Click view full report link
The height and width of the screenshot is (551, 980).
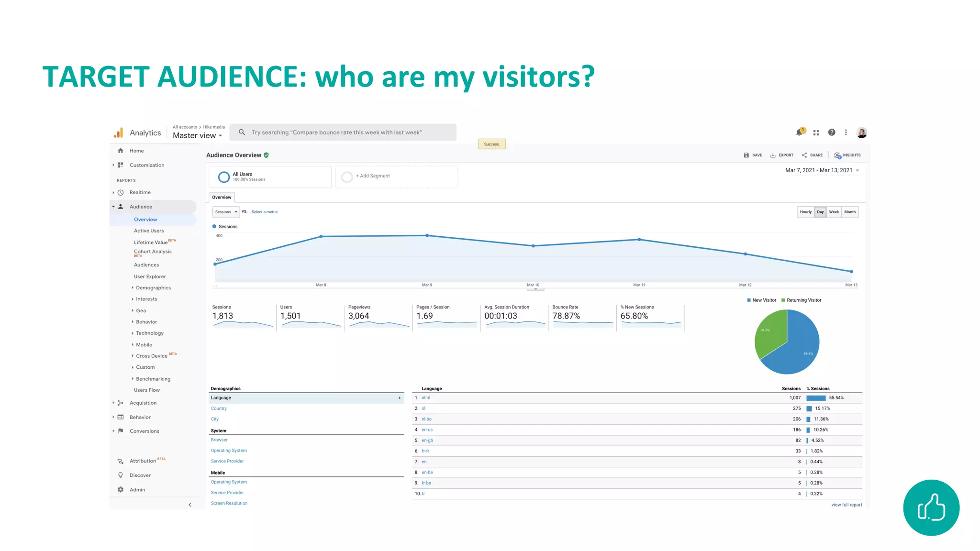846,505
